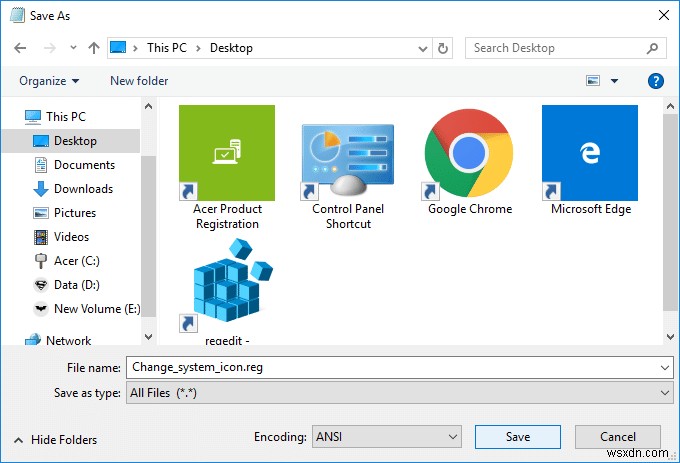
Task: Click the Pictures folder icon
Action: 41,213
